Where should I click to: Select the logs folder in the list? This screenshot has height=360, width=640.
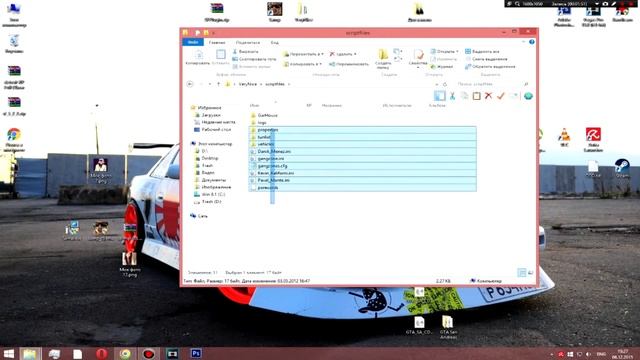[x=262, y=122]
